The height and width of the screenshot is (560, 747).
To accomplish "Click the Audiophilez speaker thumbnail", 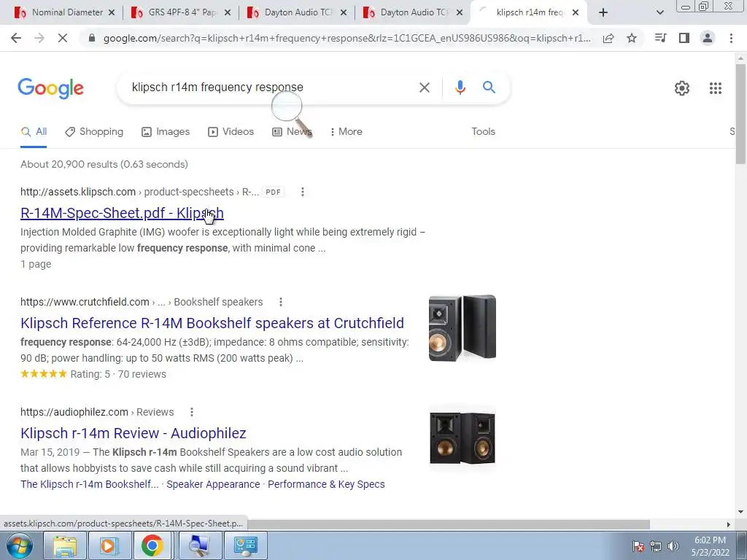I will [462, 438].
